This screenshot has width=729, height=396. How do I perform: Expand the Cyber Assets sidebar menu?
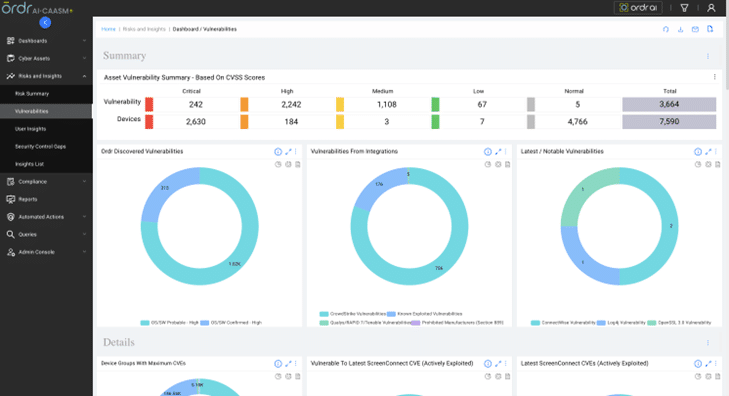[46, 59]
